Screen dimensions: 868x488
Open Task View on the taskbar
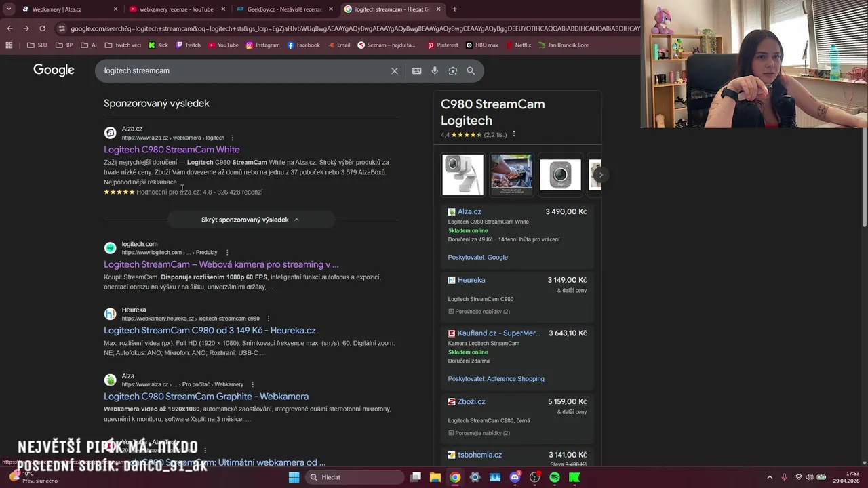[416, 477]
